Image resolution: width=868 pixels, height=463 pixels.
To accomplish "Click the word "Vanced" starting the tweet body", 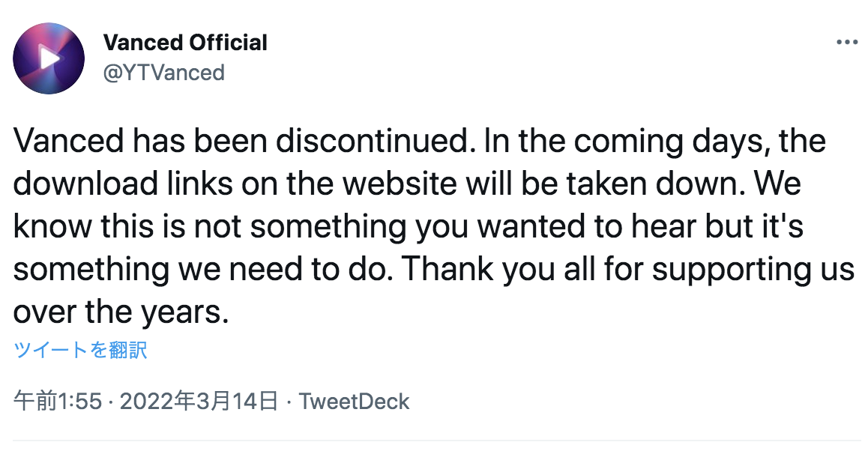I will 68,141.
